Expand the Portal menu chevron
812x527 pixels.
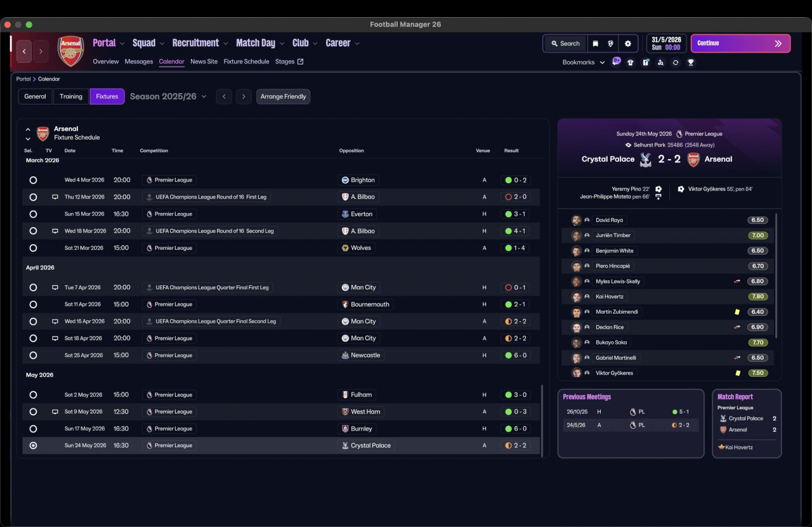122,44
